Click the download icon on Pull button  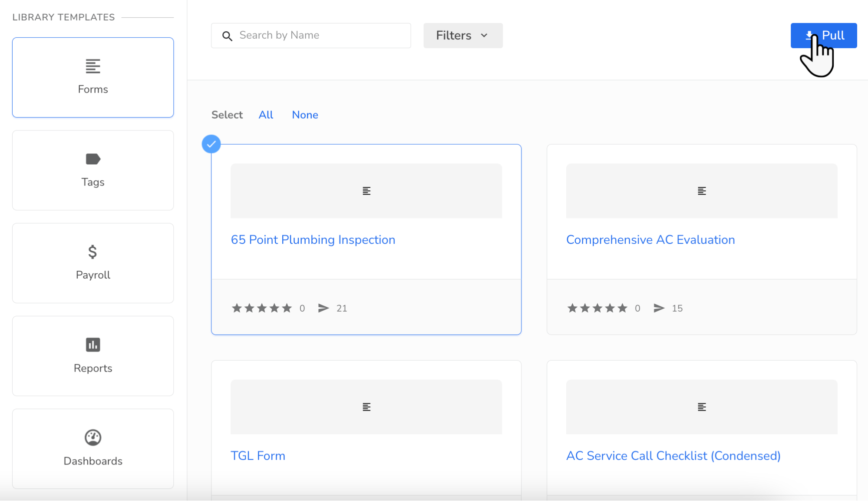[809, 35]
